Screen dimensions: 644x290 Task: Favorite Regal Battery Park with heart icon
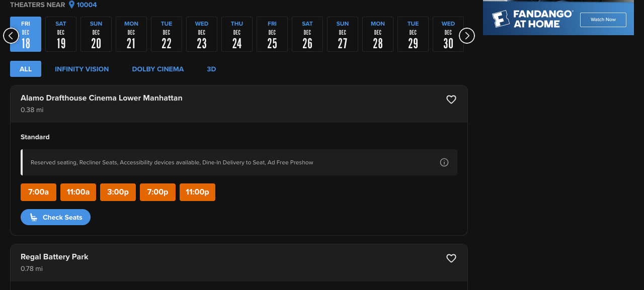(451, 258)
